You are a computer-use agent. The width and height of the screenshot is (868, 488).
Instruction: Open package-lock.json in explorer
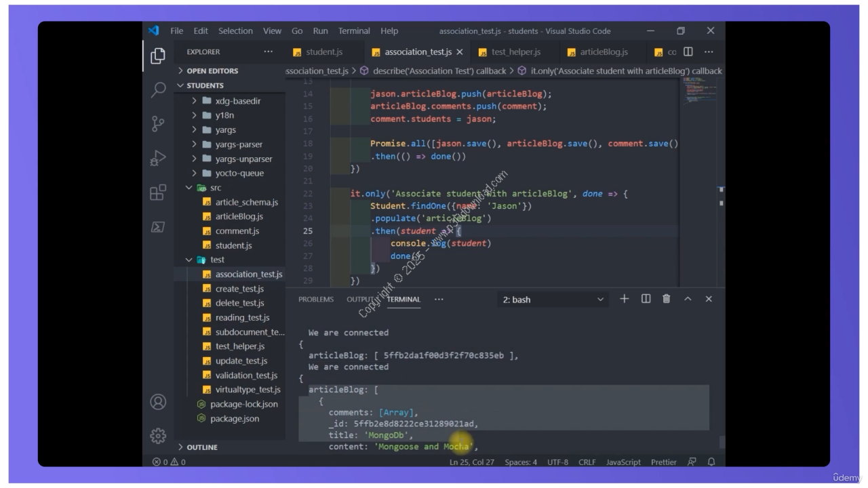(243, 404)
